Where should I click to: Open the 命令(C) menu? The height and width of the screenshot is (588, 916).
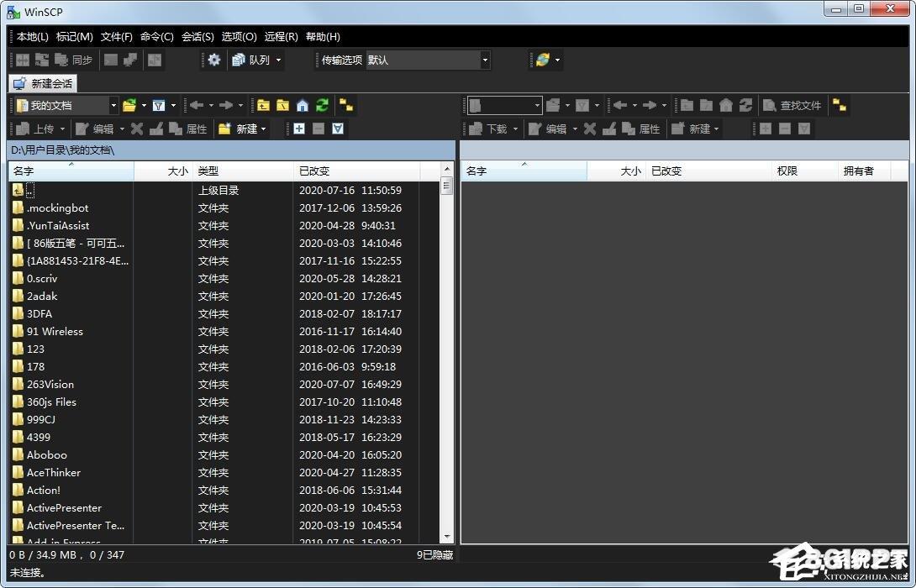pyautogui.click(x=157, y=36)
